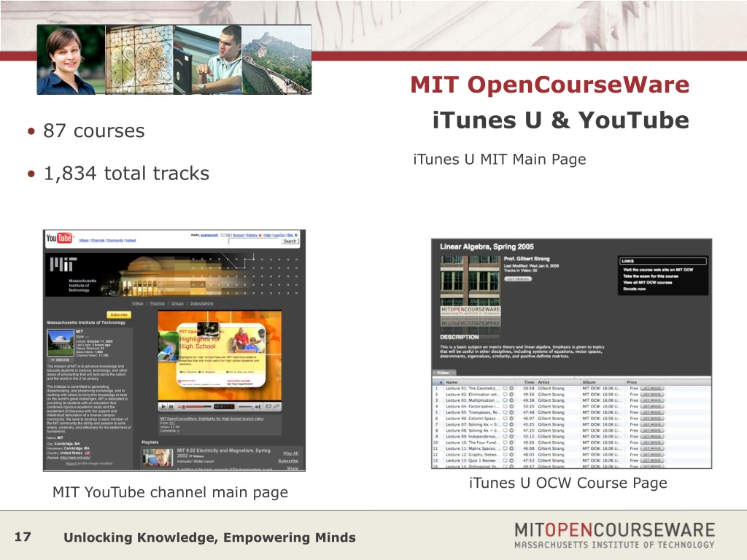Image resolution: width=747 pixels, height=560 pixels.
Task: Click Get Movie for Lecture 01
Action: (x=651, y=388)
